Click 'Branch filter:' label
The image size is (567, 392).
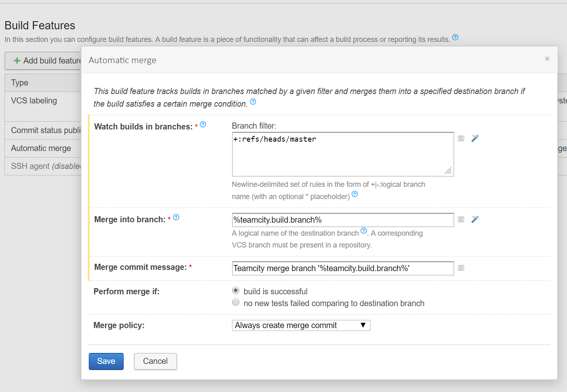pyautogui.click(x=254, y=126)
